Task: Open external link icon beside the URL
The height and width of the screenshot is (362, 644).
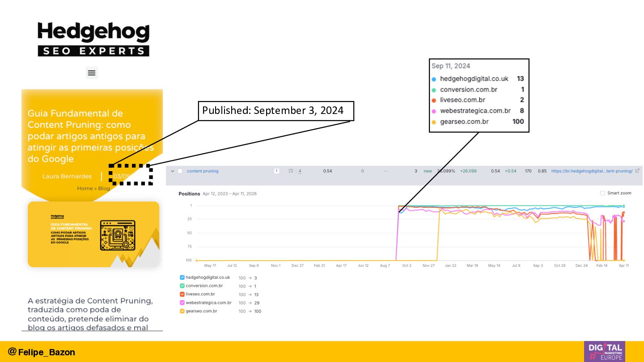Action: click(x=637, y=171)
